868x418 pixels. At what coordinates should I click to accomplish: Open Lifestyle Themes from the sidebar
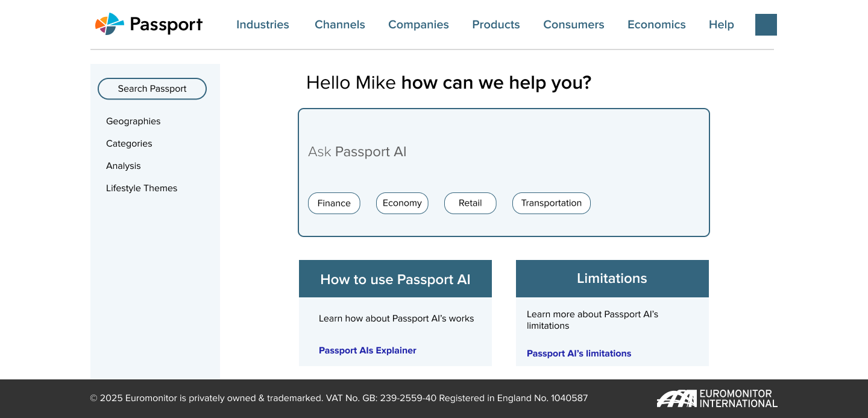click(142, 188)
